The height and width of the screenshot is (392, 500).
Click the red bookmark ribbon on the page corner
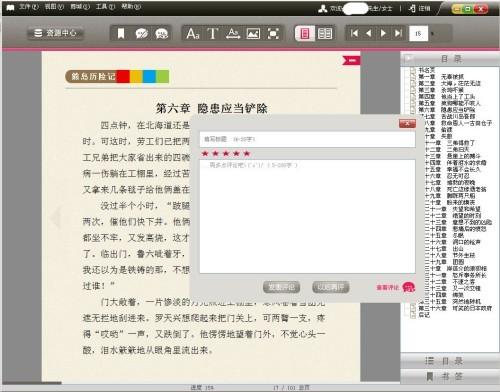point(351,60)
